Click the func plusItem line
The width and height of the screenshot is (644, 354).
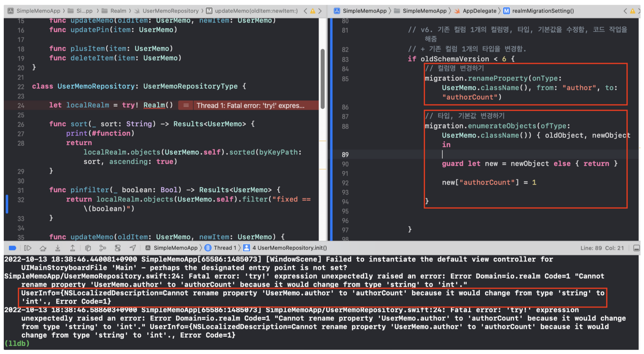point(111,48)
